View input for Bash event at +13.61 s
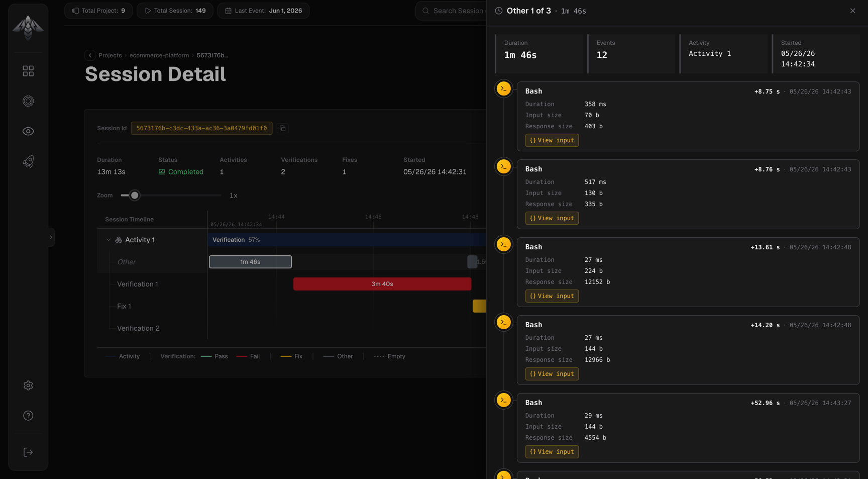This screenshot has width=868, height=479. click(552, 296)
